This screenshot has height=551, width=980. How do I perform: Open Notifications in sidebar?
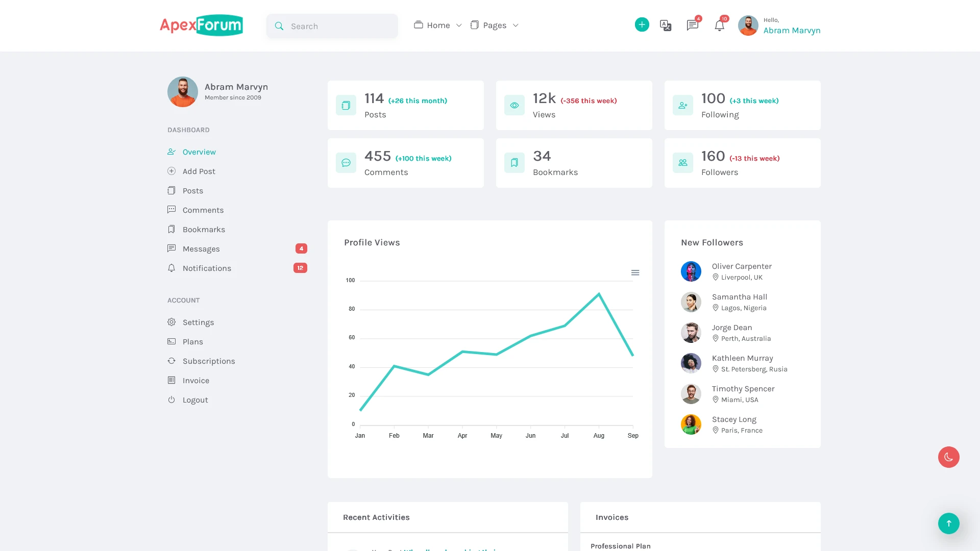207,268
